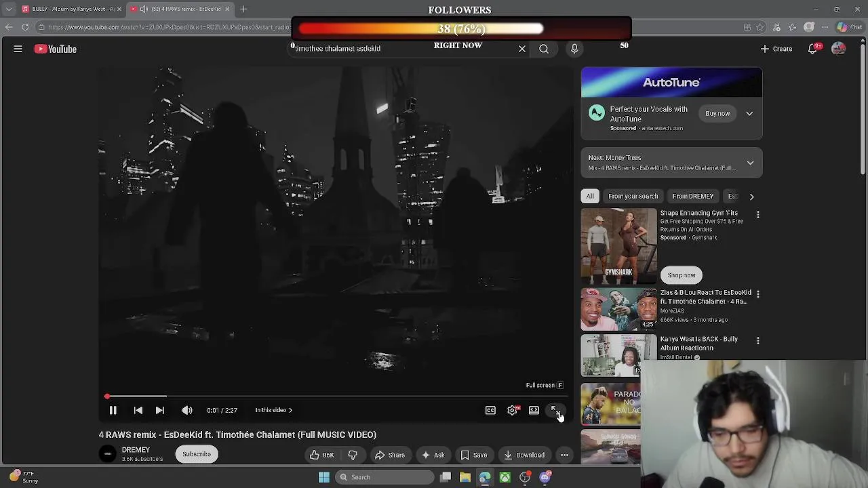This screenshot has height=488, width=868.
Task: Download the video
Action: [x=524, y=455]
